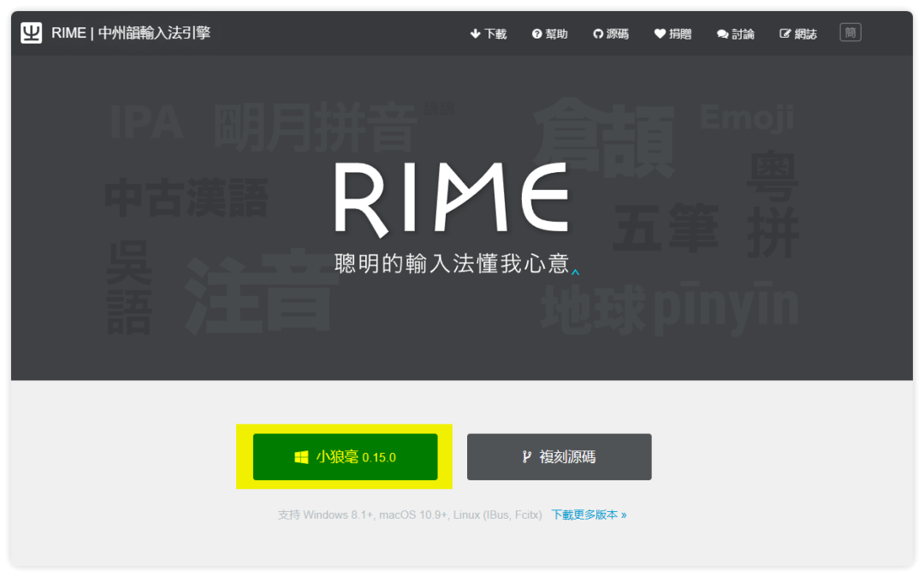Click the 聰明的輸入法懂我心意 tagline text
Screen dimensions: 924x577
click(452, 264)
